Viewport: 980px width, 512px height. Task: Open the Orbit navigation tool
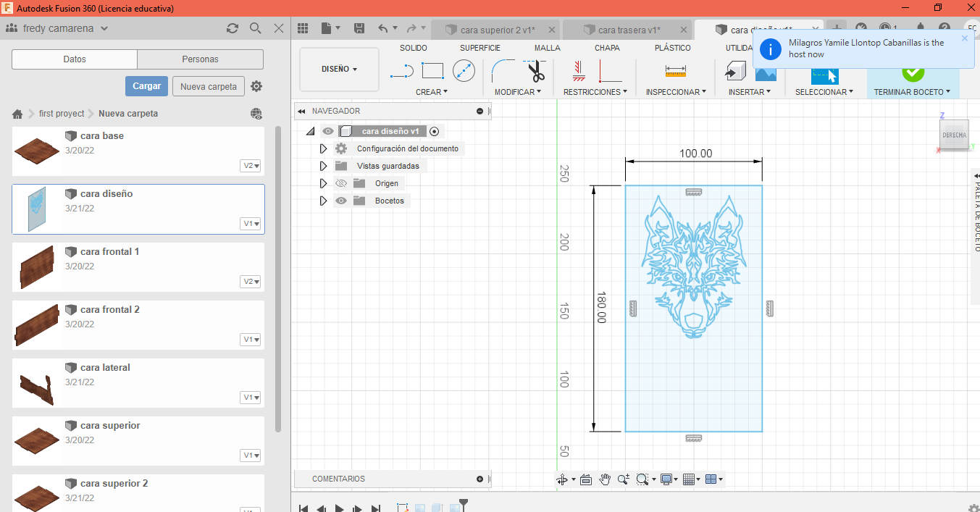562,479
